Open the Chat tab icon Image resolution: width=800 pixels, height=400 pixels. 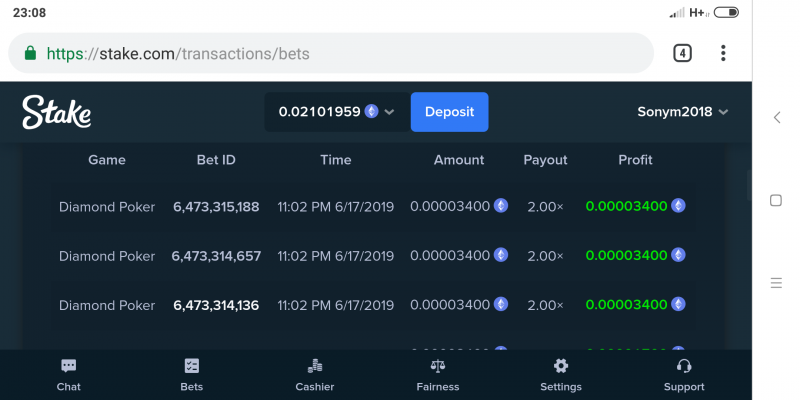point(68,366)
